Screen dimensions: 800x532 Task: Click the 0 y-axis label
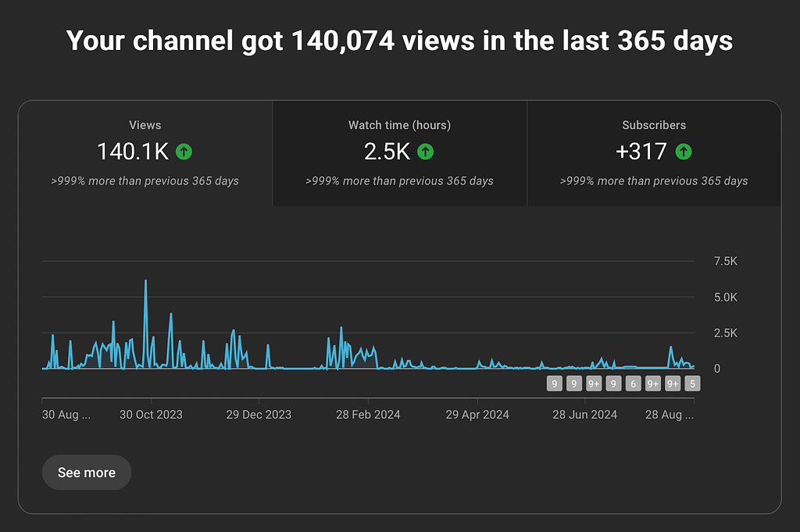coord(717,369)
